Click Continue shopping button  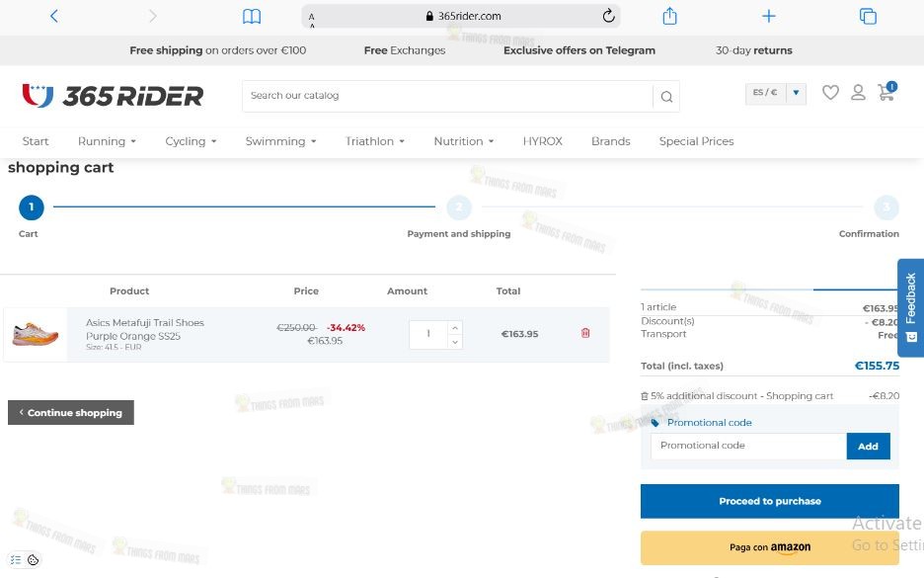(x=71, y=413)
